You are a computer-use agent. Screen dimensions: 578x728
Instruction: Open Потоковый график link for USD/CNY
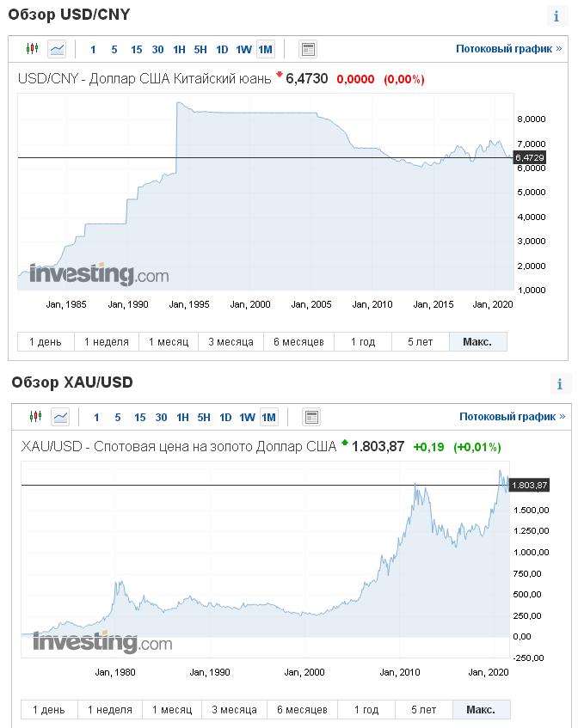(x=509, y=49)
